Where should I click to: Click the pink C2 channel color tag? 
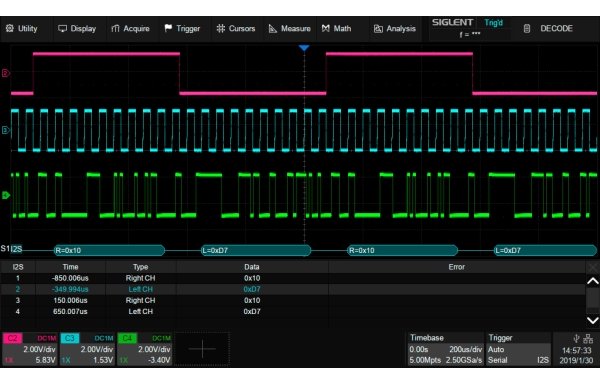(x=13, y=338)
